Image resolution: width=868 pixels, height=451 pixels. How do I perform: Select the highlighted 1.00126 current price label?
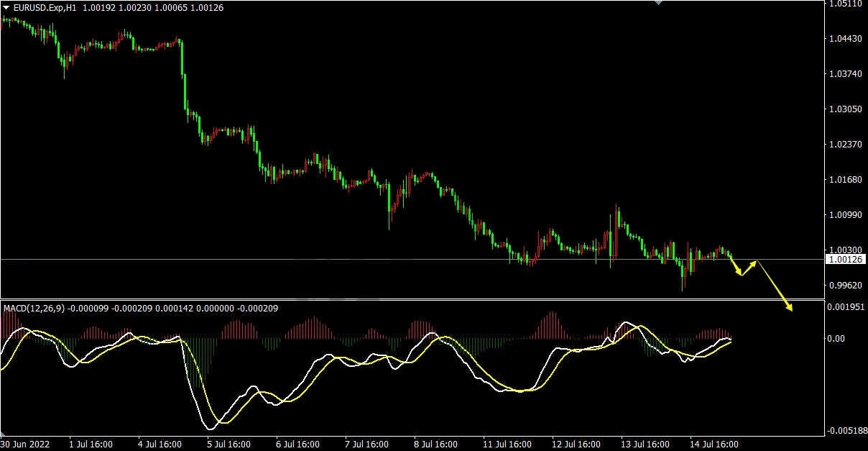(x=846, y=259)
